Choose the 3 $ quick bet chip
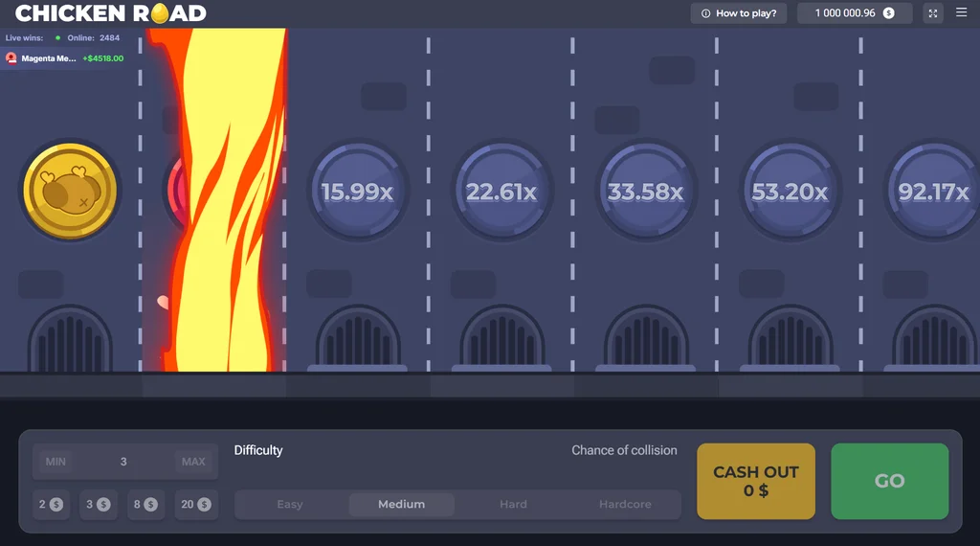 (99, 504)
